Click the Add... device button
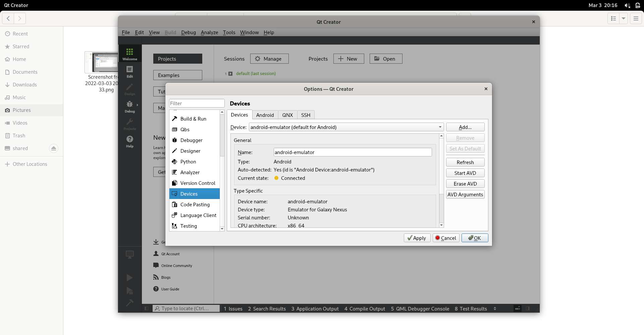The width and height of the screenshot is (644, 335). tap(465, 127)
